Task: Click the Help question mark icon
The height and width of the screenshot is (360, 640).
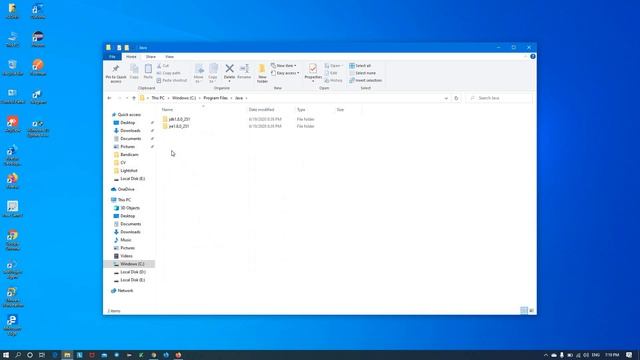Action: click(x=533, y=57)
